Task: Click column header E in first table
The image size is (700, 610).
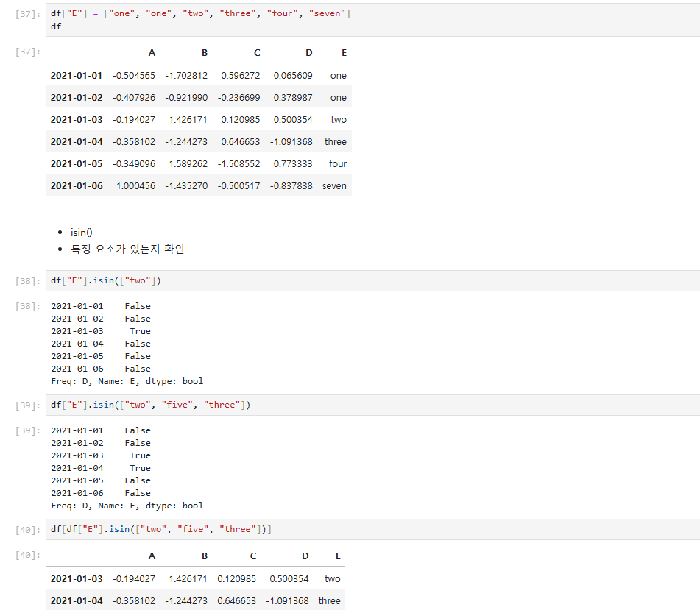Action: 344,53
